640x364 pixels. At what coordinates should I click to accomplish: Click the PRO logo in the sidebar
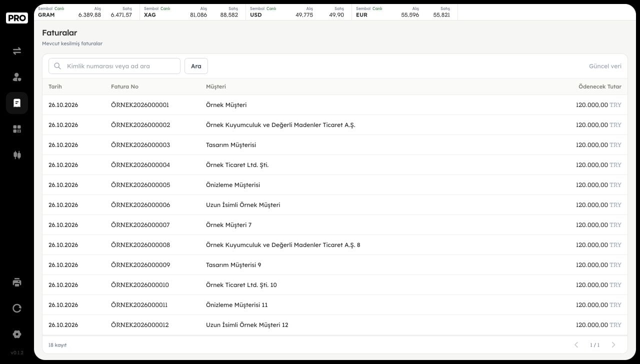pos(17,18)
